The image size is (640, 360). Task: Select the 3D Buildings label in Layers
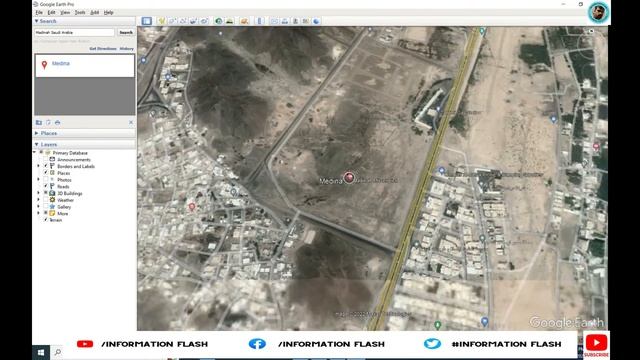69,193
